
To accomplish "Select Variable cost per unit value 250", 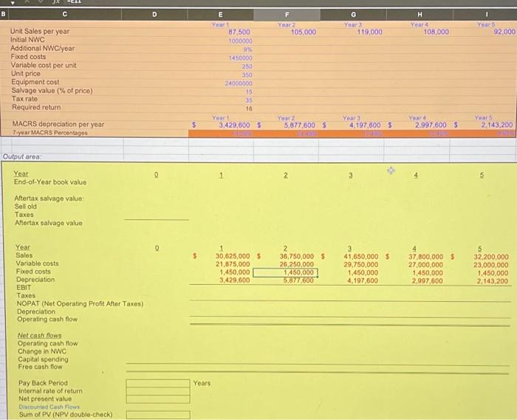I will 247,66.
